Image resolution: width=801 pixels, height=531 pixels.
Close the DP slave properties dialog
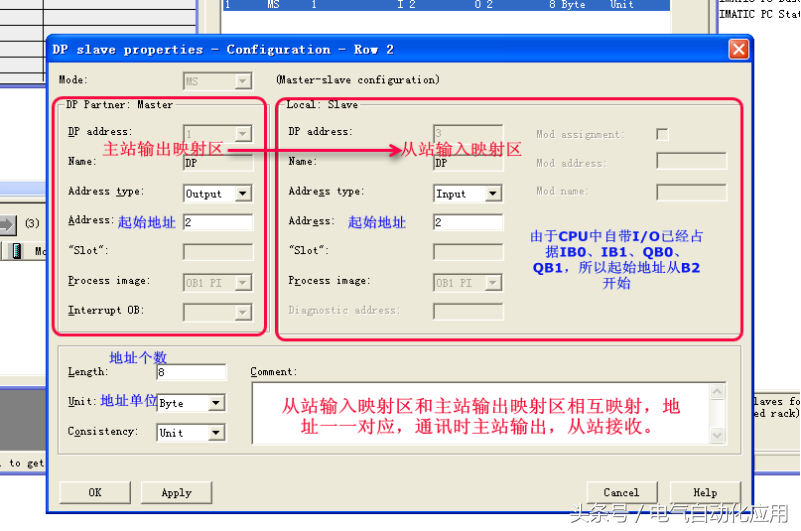point(738,49)
